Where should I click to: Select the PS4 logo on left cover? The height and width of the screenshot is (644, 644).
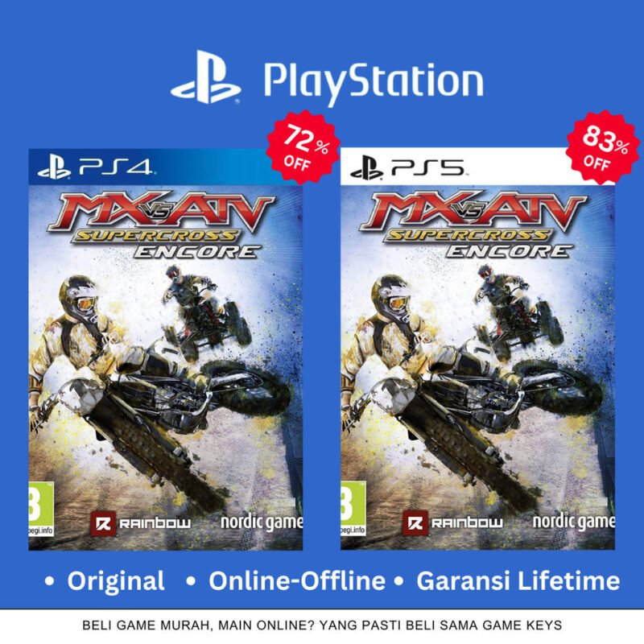(95, 167)
